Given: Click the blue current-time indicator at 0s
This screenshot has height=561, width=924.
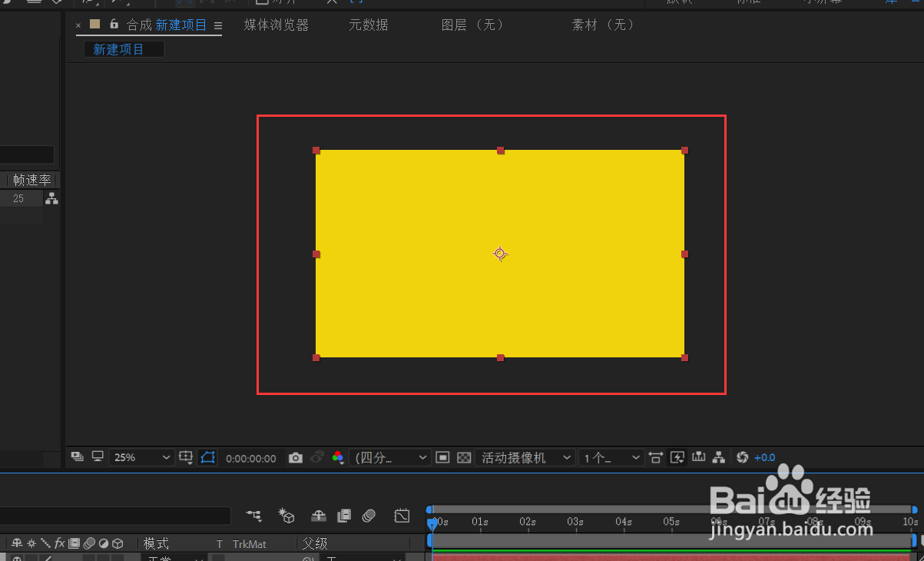Looking at the screenshot, I should point(432,523).
